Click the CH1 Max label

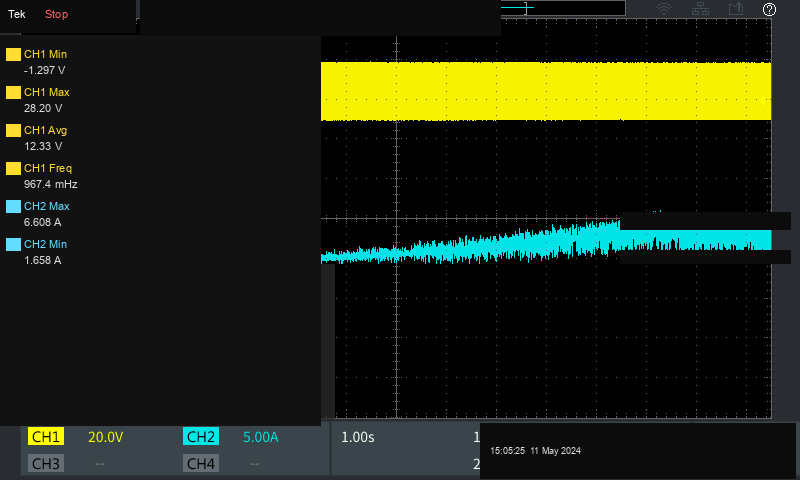tap(46, 92)
